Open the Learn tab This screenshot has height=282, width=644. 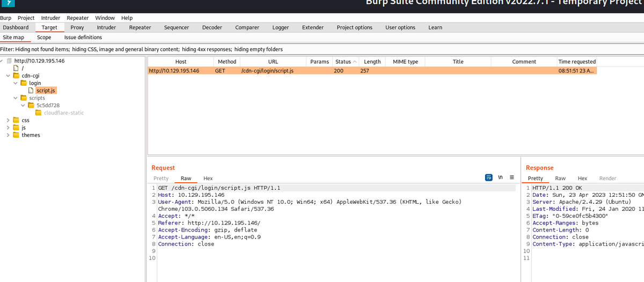(x=435, y=27)
